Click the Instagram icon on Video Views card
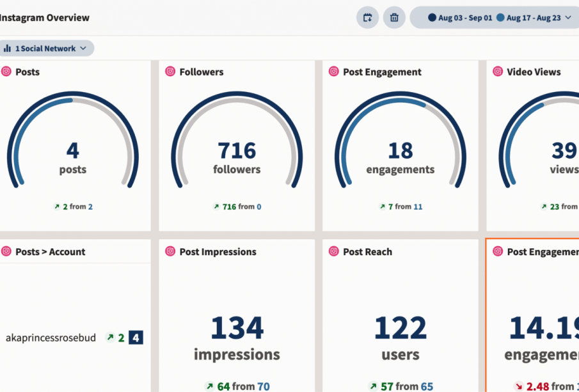The width and height of the screenshot is (579, 392). pos(498,72)
